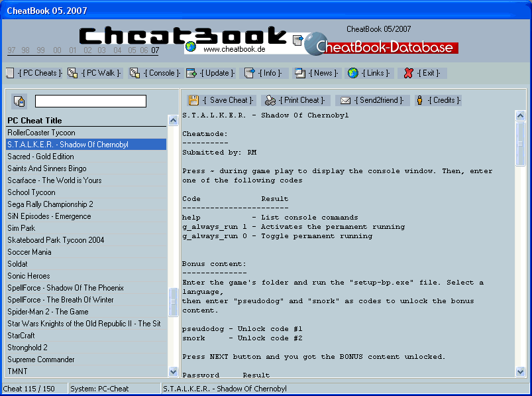
Task: Select Sega Rally Championship 2
Action: [86, 204]
